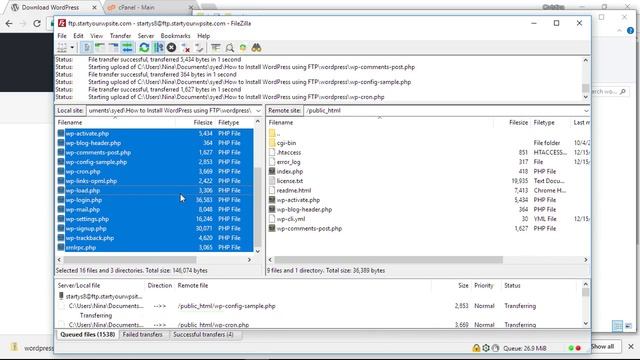Open the Server menu
This screenshot has width=640, height=360.
coord(146,36)
